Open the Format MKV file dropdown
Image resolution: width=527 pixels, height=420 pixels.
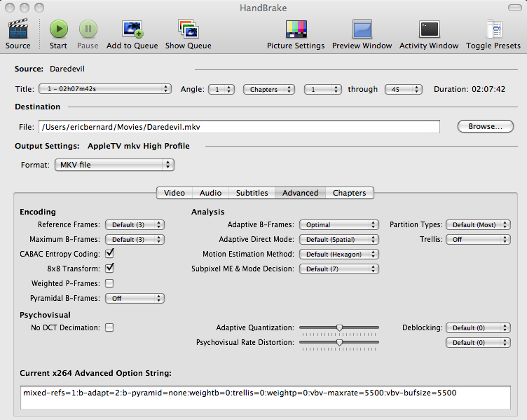[x=114, y=165]
